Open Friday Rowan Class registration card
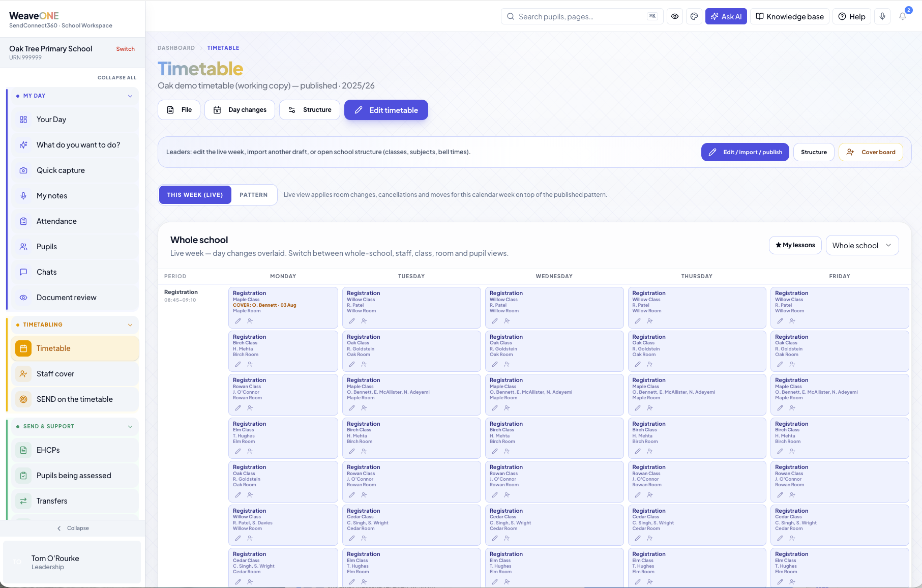This screenshot has height=588, width=922. tap(840, 481)
